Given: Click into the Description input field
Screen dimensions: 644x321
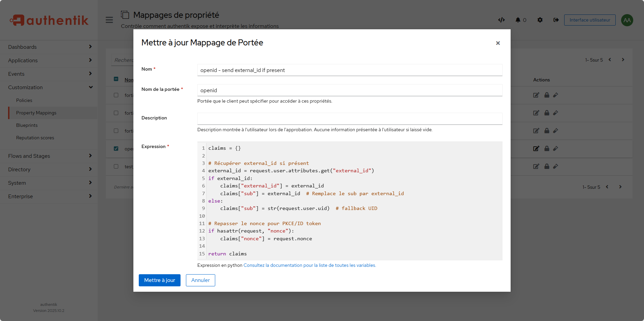Looking at the screenshot, I should click(350, 119).
